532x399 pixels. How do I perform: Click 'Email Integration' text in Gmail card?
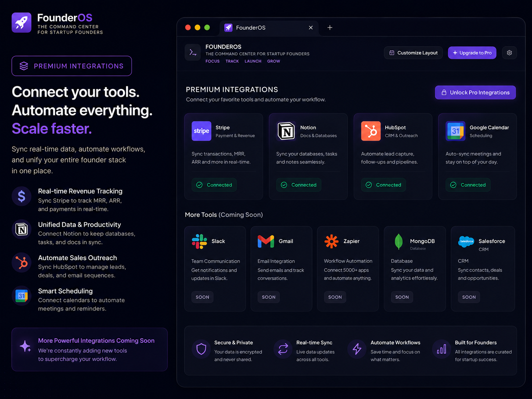point(276,261)
